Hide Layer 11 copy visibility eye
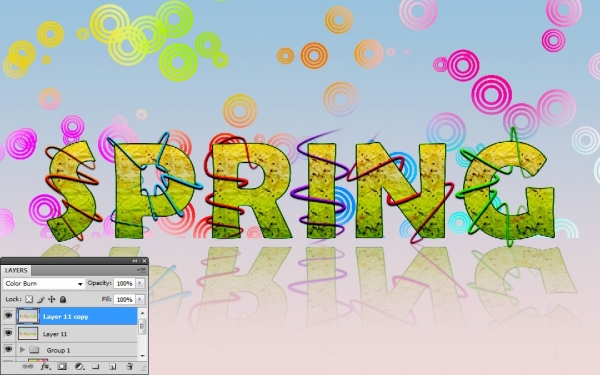Image resolution: width=600 pixels, height=375 pixels. point(8,316)
